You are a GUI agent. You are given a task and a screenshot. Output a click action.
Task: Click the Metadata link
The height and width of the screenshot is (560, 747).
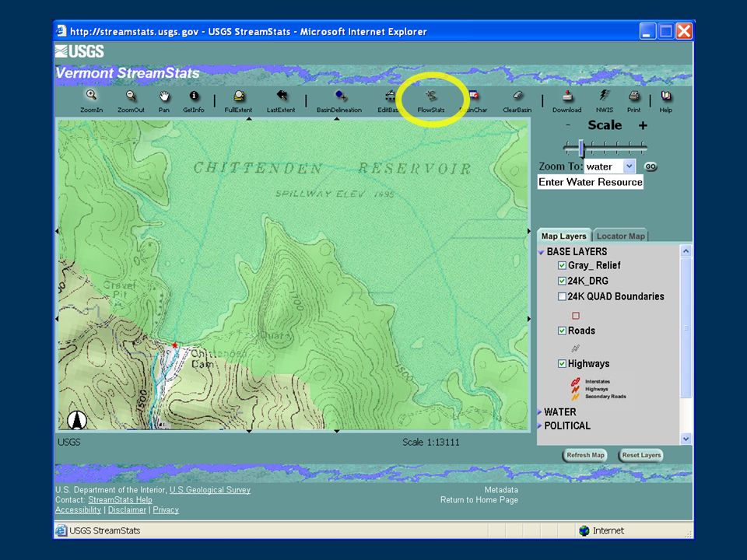click(501, 490)
